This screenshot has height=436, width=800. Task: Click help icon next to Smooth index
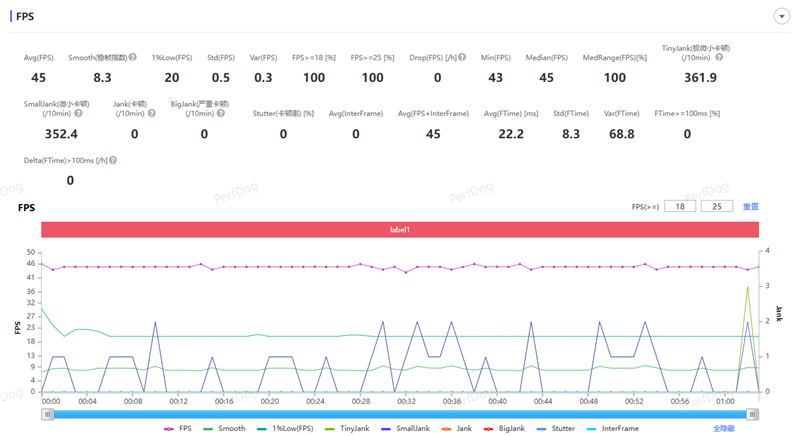tap(132, 58)
